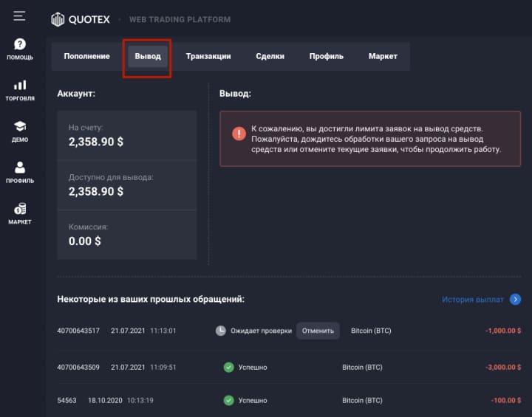532x417 pixels.
Task: Select the Вывод tab
Action: 147,56
